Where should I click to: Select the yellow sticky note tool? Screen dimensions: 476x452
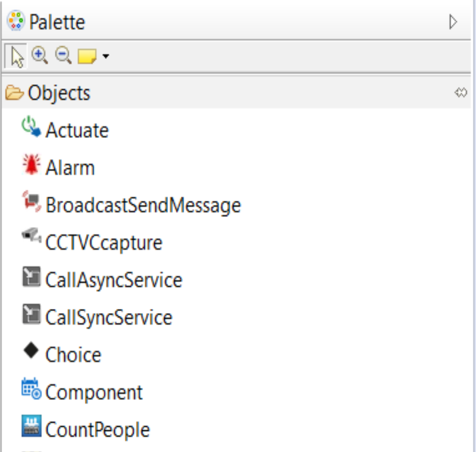point(87,57)
